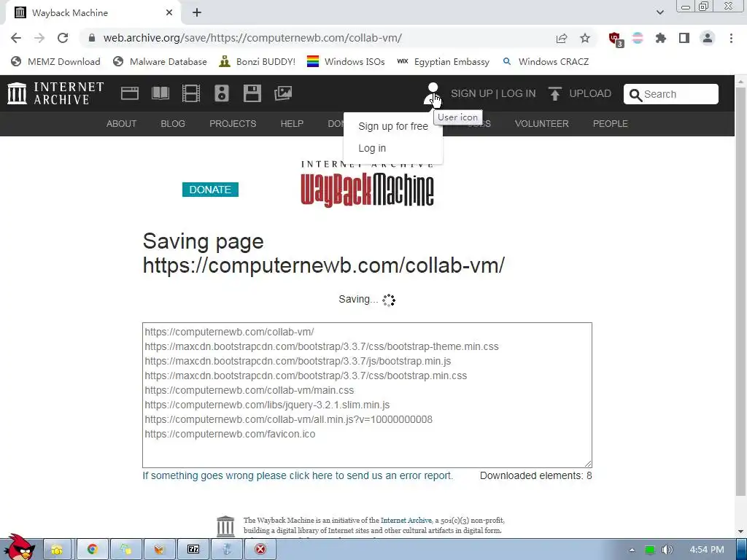Image resolution: width=747 pixels, height=560 pixels.
Task: Click the error report link
Action: point(298,475)
